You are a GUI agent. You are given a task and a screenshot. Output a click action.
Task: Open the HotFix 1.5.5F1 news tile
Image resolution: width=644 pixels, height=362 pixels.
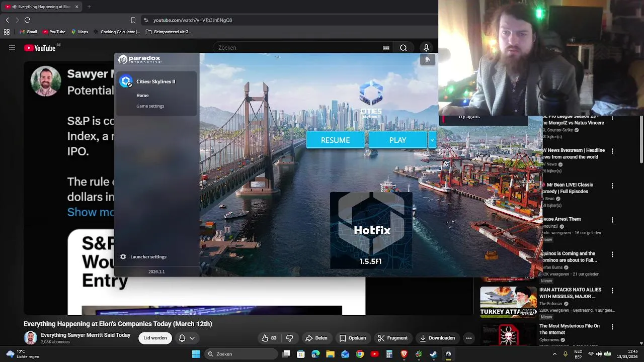371,230
